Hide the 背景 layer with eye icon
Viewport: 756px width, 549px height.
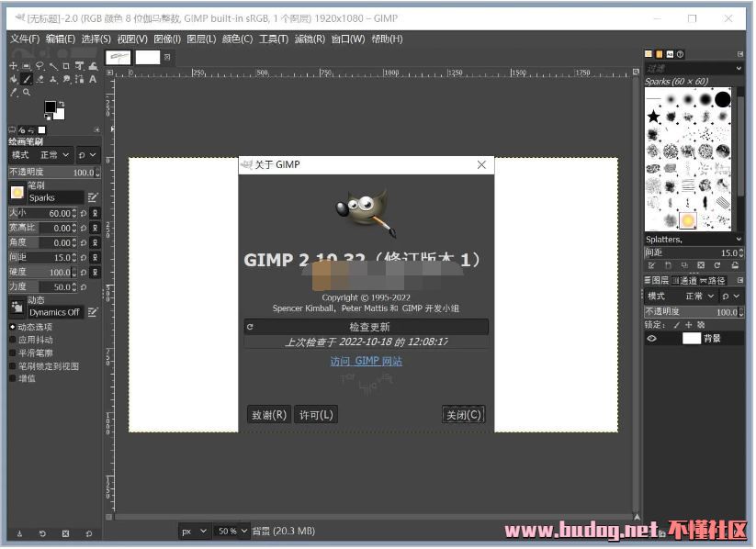(651, 339)
